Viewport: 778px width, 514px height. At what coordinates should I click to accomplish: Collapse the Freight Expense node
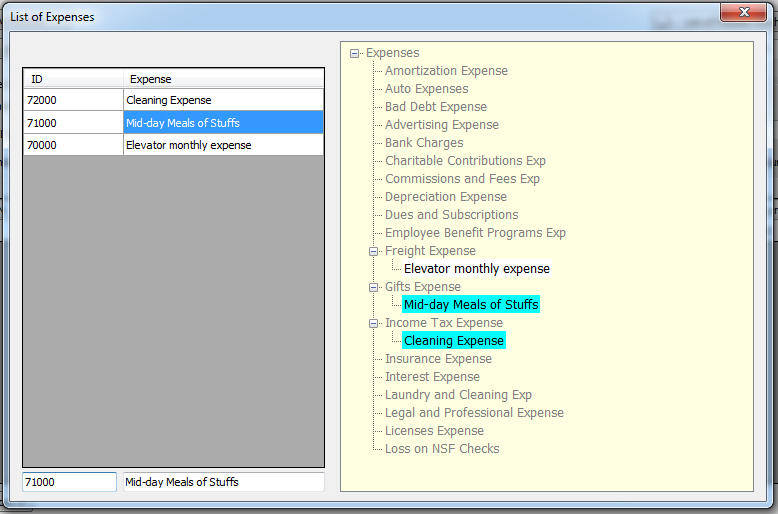373,251
